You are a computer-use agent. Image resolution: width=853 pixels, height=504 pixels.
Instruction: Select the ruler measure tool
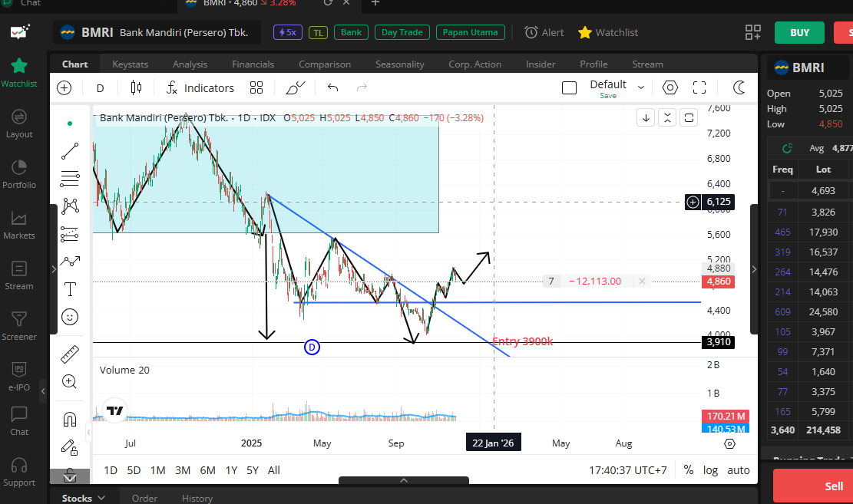(x=70, y=354)
